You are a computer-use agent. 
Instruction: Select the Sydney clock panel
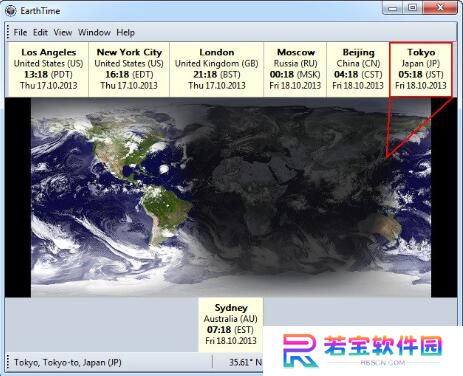click(x=231, y=325)
